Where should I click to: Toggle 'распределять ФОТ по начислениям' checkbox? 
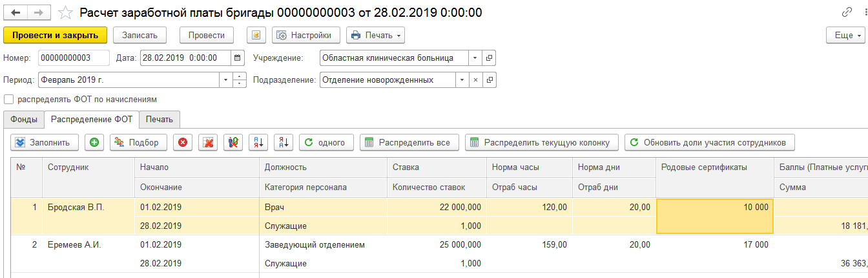point(8,100)
